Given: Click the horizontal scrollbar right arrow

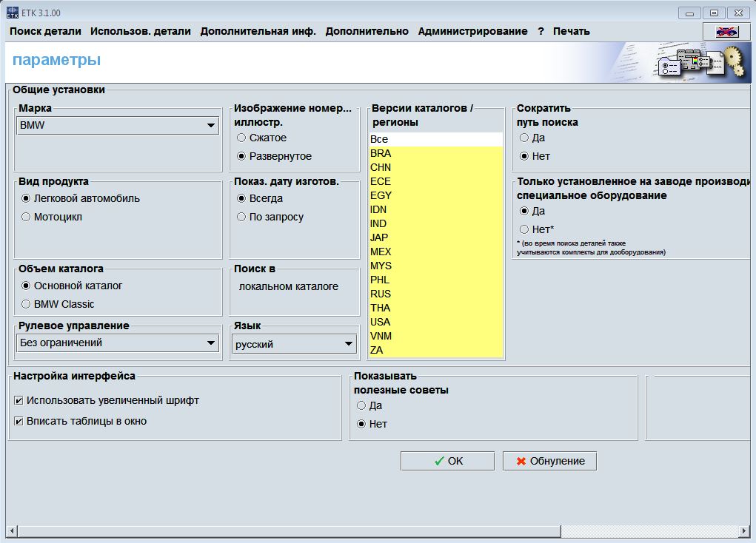Looking at the screenshot, I should [x=744, y=531].
